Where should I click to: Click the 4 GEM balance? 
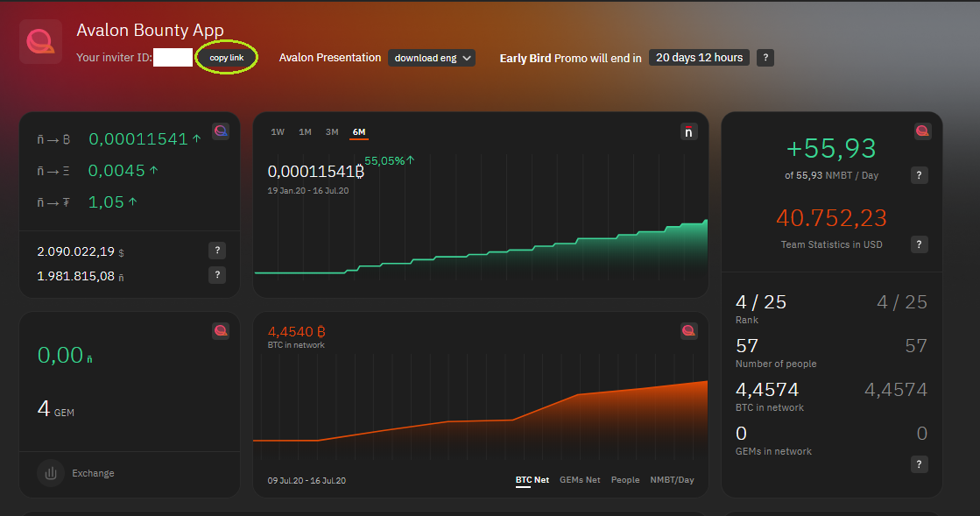point(56,409)
